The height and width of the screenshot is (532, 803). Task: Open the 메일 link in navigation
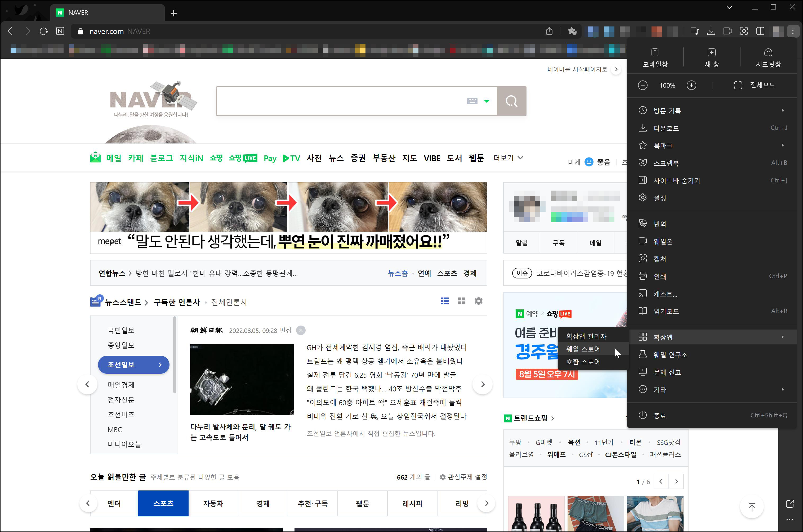click(x=113, y=158)
